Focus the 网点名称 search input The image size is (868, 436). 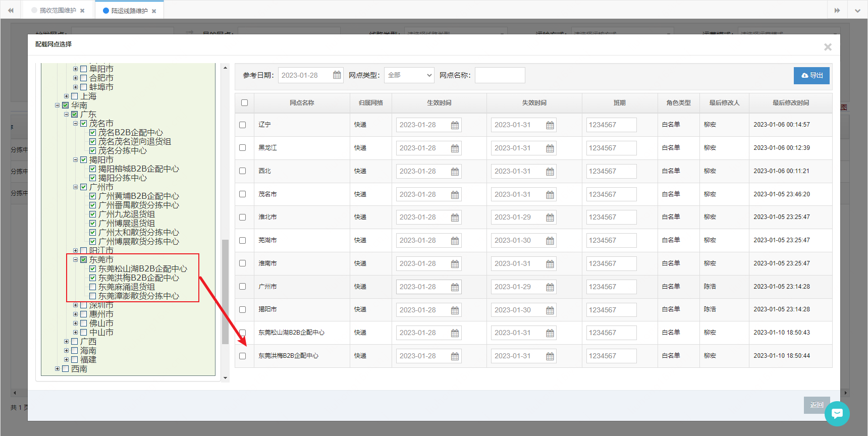pyautogui.click(x=500, y=75)
